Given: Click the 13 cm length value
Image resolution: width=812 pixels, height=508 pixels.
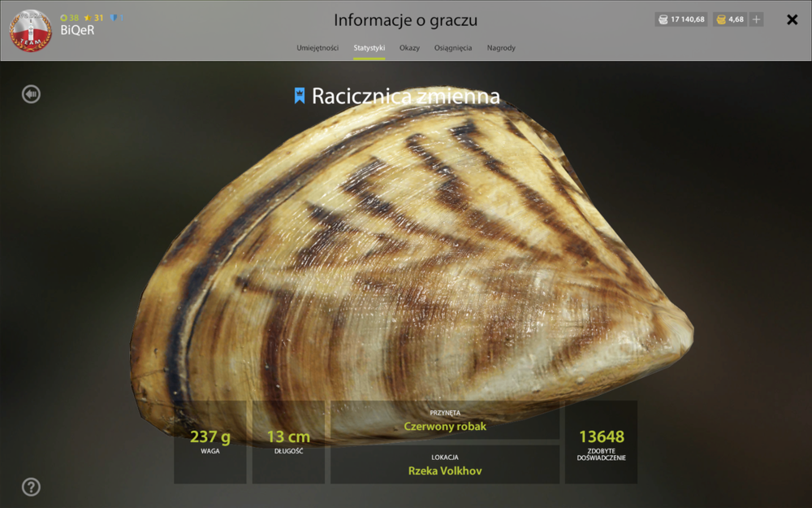Looking at the screenshot, I should [288, 436].
